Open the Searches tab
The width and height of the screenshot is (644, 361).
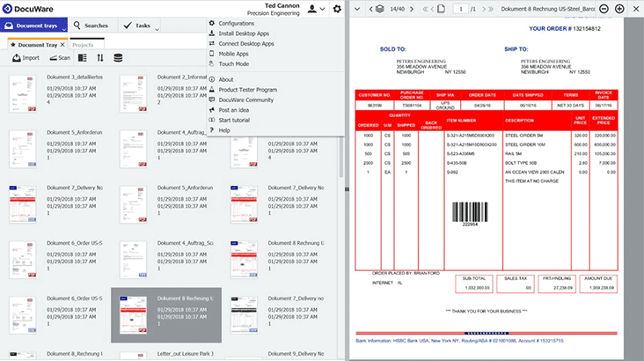pos(95,26)
